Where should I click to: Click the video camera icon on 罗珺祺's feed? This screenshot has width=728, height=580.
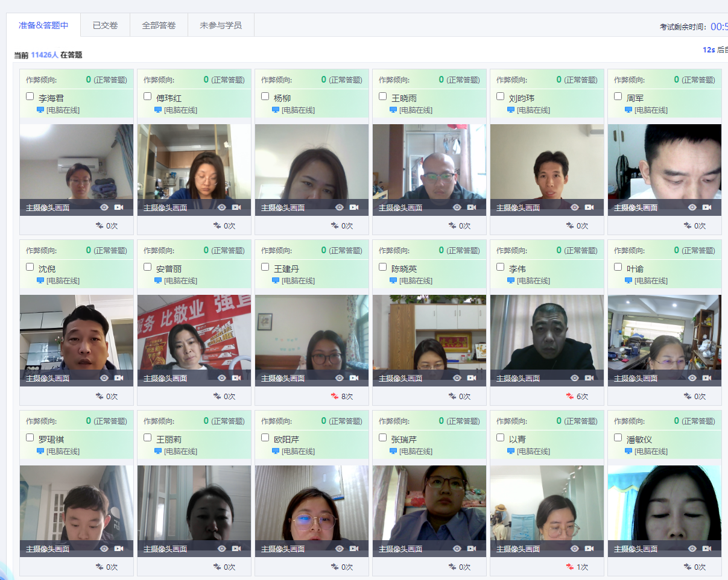[119, 549]
